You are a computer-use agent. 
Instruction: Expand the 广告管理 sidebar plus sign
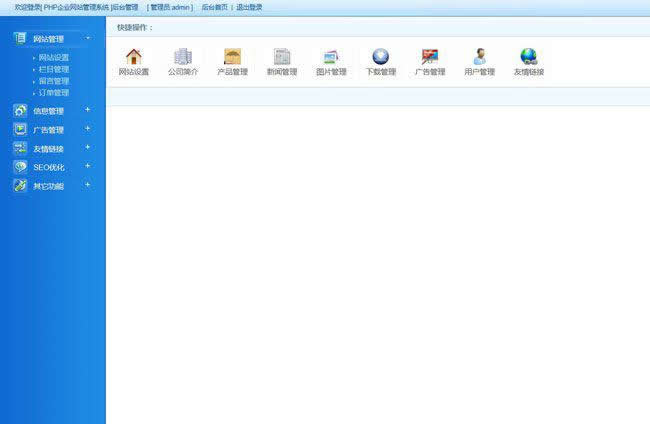tap(88, 129)
